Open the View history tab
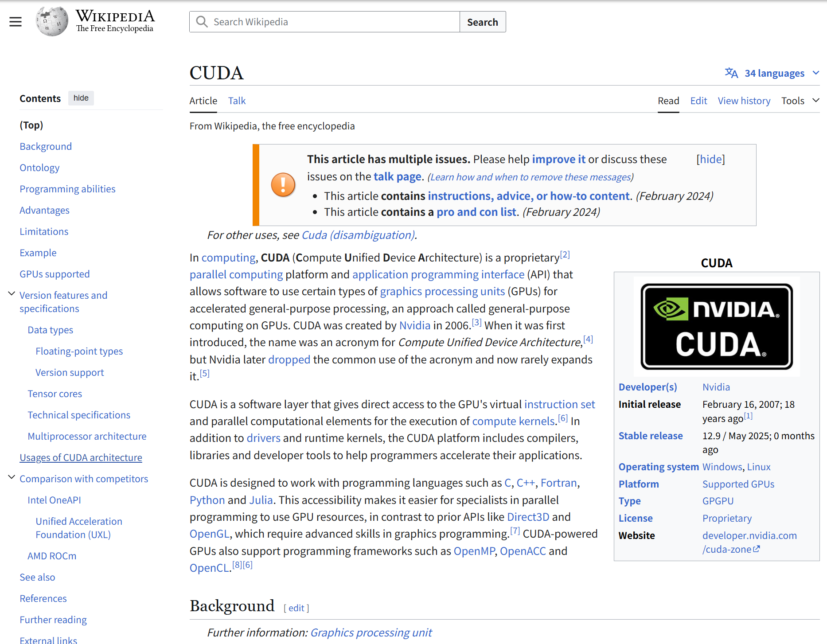The width and height of the screenshot is (827, 644). point(744,101)
